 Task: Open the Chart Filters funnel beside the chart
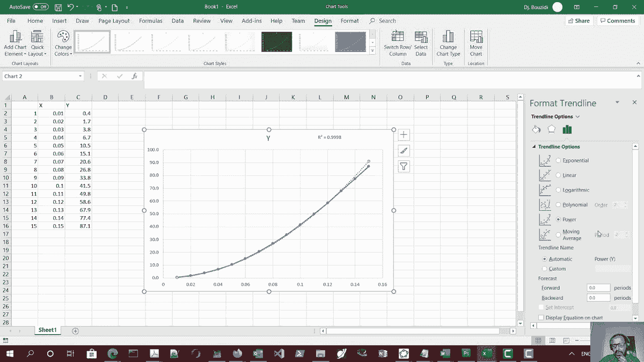(x=403, y=167)
